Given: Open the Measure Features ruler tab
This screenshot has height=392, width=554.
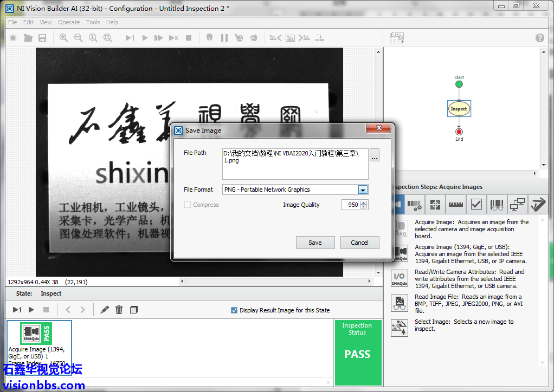Looking at the screenshot, I should pos(455,205).
